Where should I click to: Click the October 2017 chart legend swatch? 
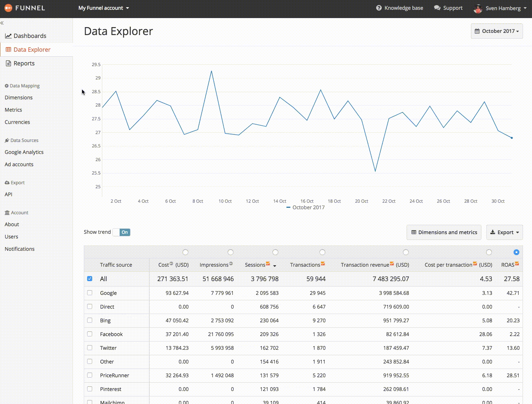pyautogui.click(x=288, y=207)
